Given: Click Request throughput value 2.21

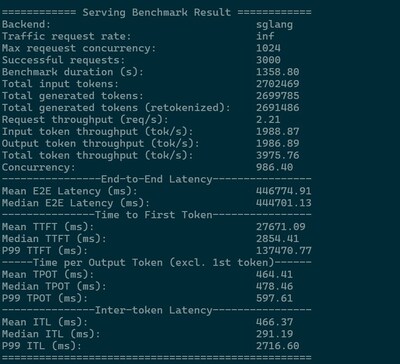Looking at the screenshot, I should click(x=268, y=119).
